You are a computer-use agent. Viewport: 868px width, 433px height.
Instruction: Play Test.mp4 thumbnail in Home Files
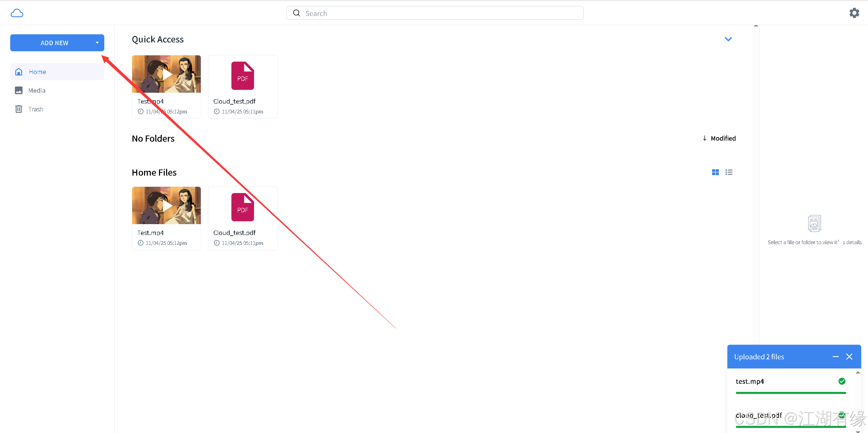tap(166, 205)
